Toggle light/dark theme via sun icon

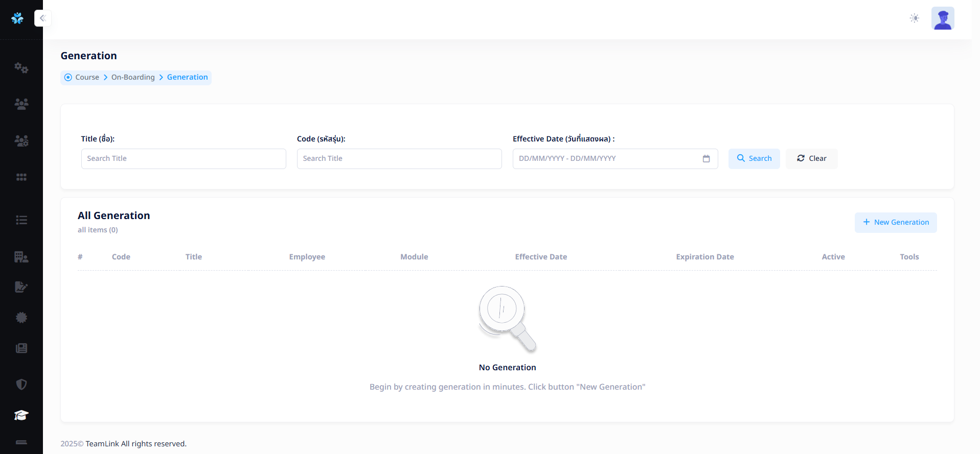point(915,18)
